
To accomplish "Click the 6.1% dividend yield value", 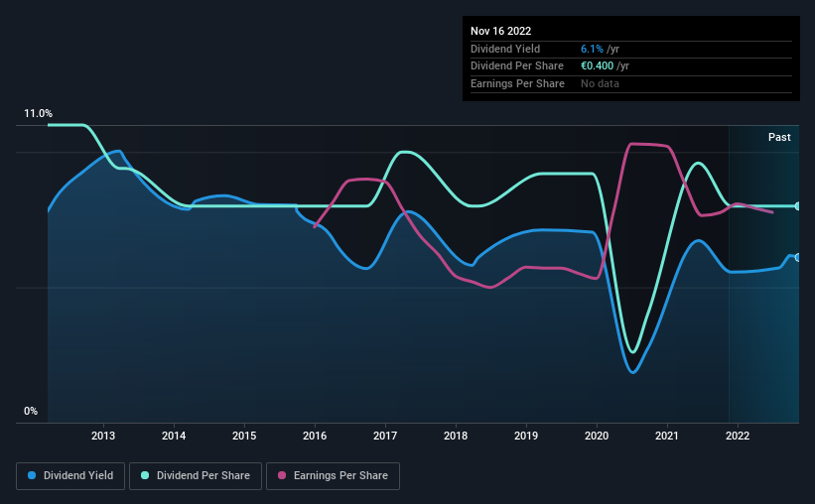I will 592,49.
